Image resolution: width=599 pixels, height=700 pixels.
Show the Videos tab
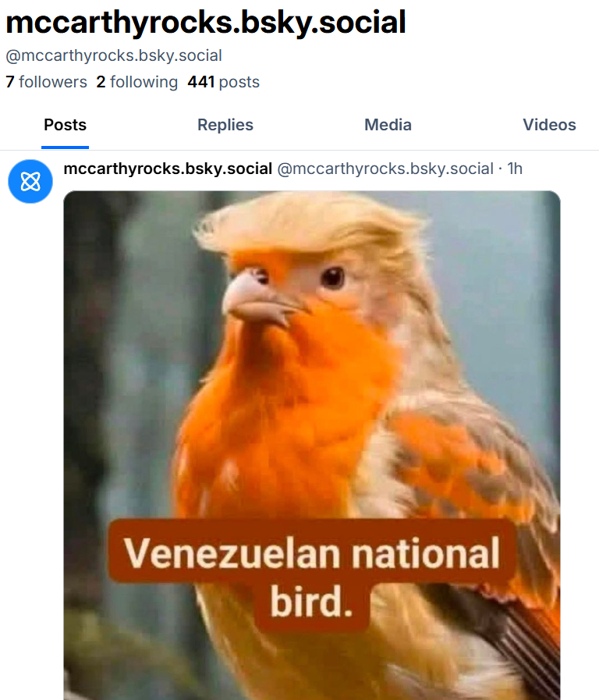pyautogui.click(x=549, y=125)
